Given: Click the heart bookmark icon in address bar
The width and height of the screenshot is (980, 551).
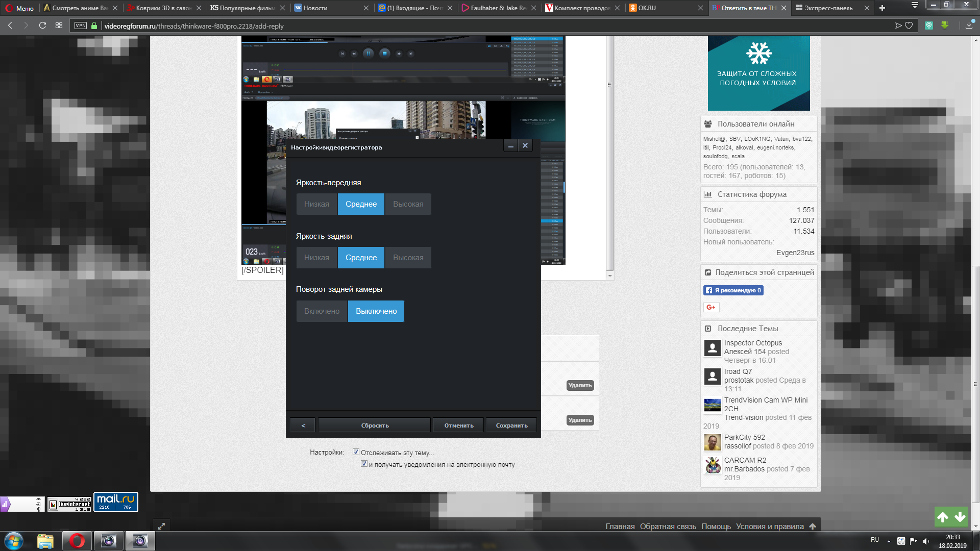Looking at the screenshot, I should click(x=909, y=26).
